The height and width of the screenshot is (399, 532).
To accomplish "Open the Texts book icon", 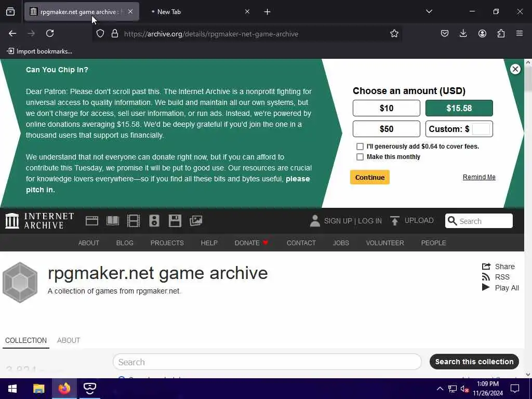I will coord(113,221).
